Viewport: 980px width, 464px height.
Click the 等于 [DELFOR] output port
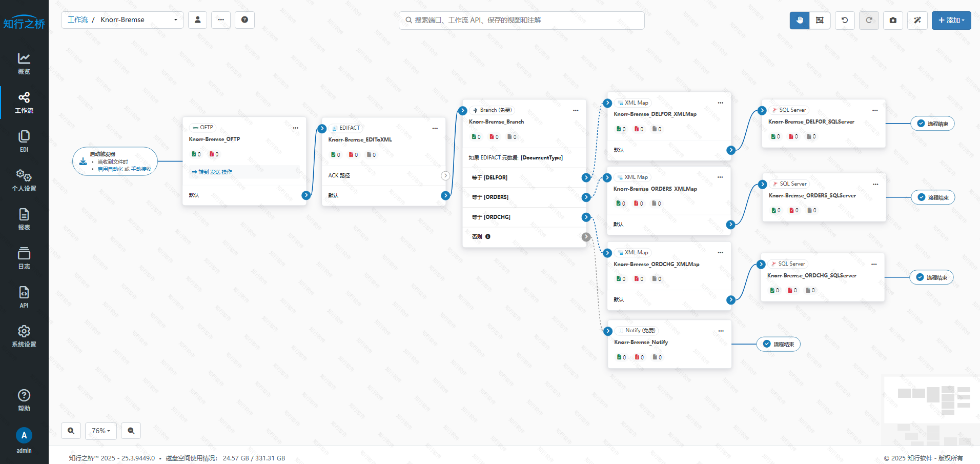coord(586,177)
